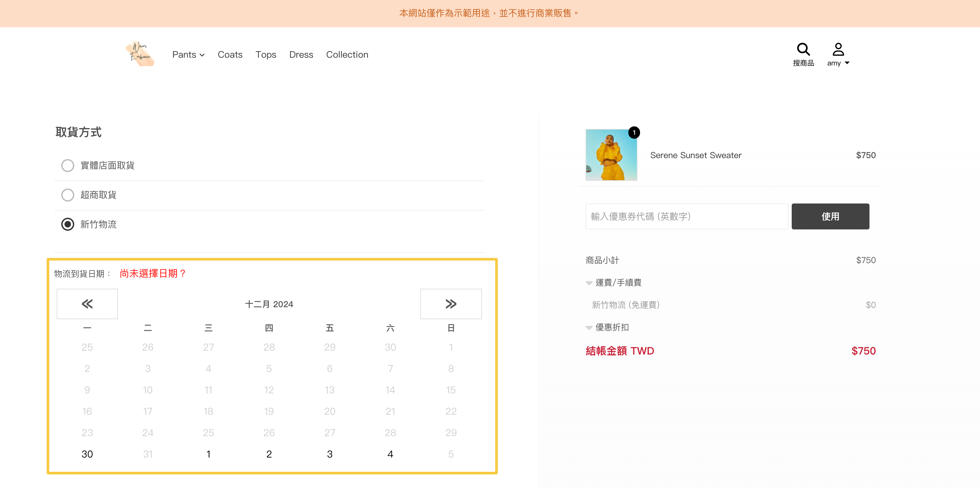The height and width of the screenshot is (488, 980).
Task: Click the Warm Embrace store logo
Action: coord(140,54)
